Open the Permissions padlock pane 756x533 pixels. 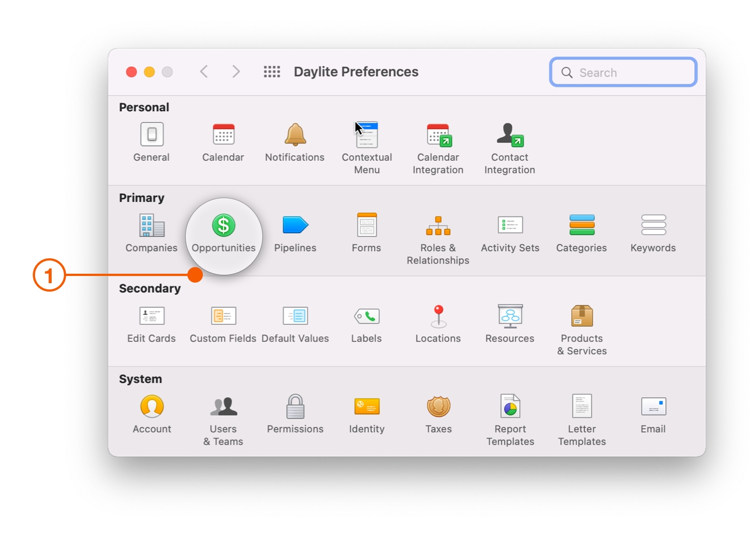[295, 407]
